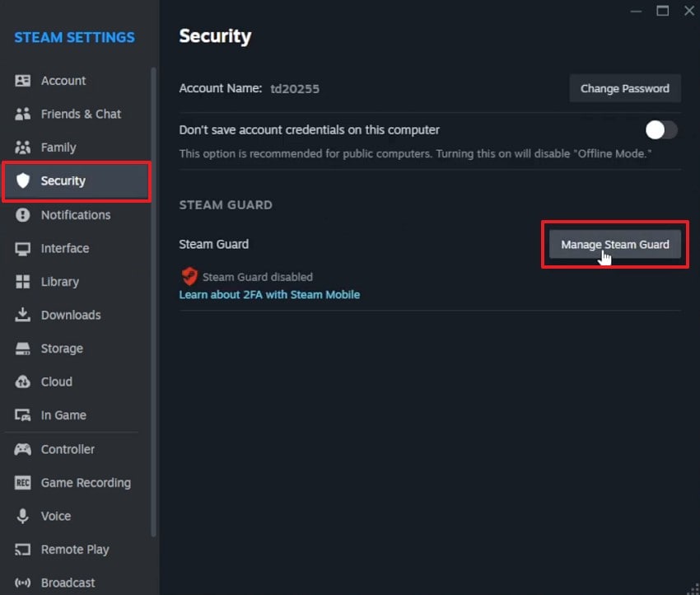Image resolution: width=700 pixels, height=595 pixels.
Task: Click Manage Steam Guard button
Action: pyautogui.click(x=614, y=244)
